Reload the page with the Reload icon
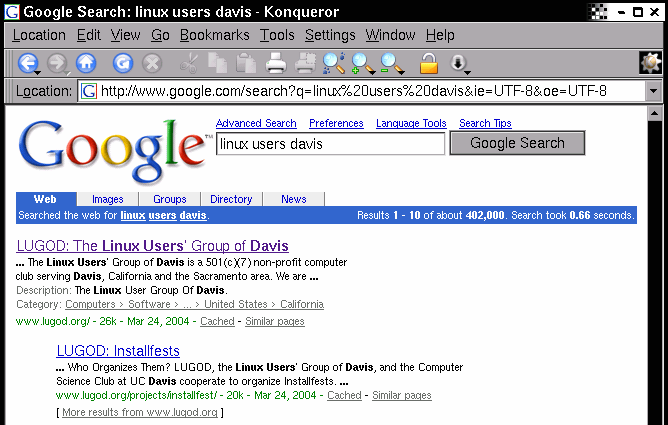 tap(122, 64)
